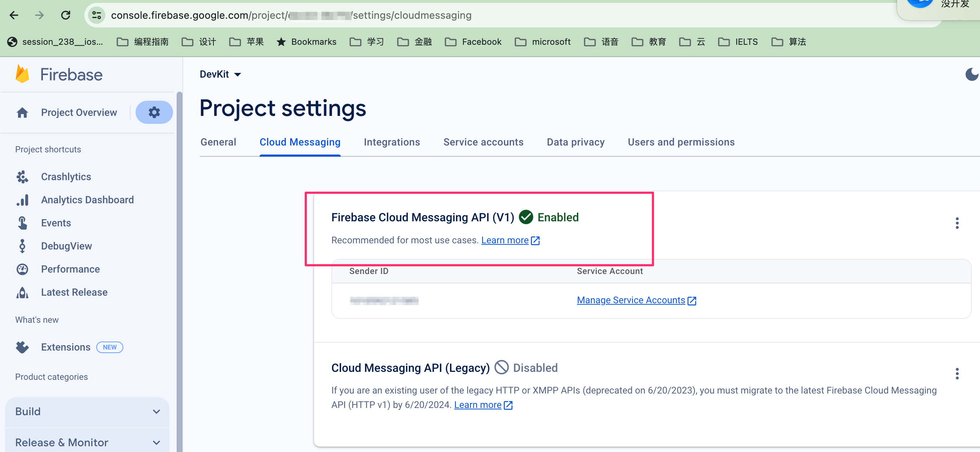This screenshot has width=980, height=452.
Task: Open the Performance section
Action: point(70,269)
